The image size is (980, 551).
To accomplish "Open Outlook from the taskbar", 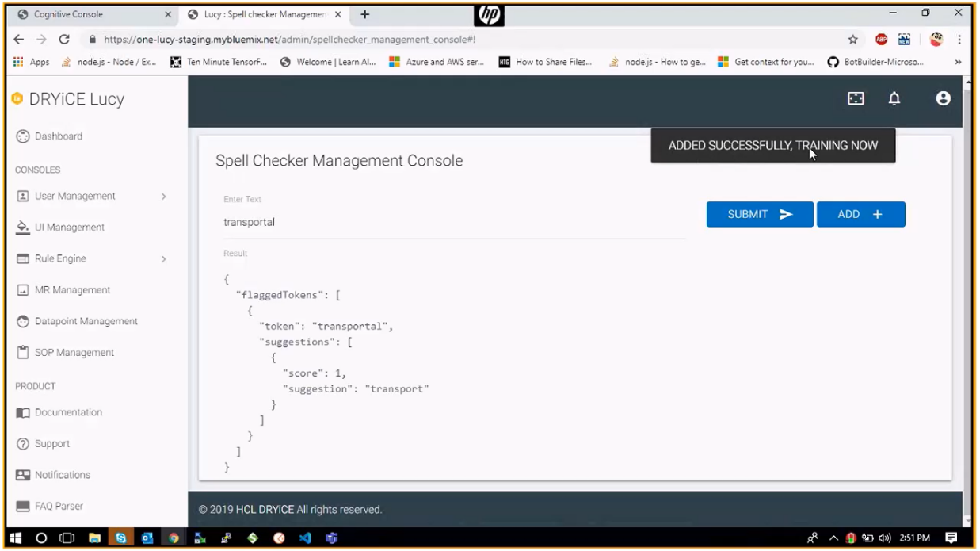I will (x=147, y=538).
